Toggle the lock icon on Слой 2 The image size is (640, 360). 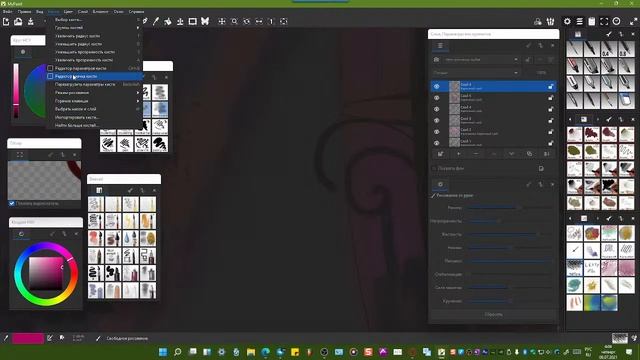click(x=551, y=131)
